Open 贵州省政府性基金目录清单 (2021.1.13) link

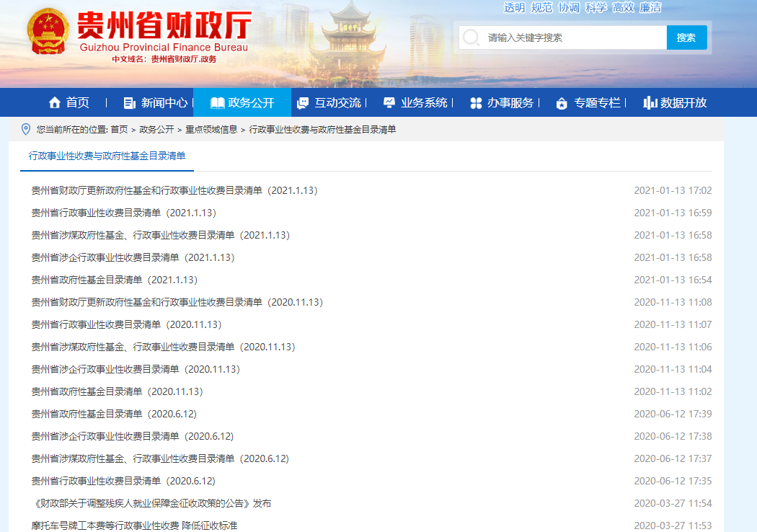(x=114, y=280)
